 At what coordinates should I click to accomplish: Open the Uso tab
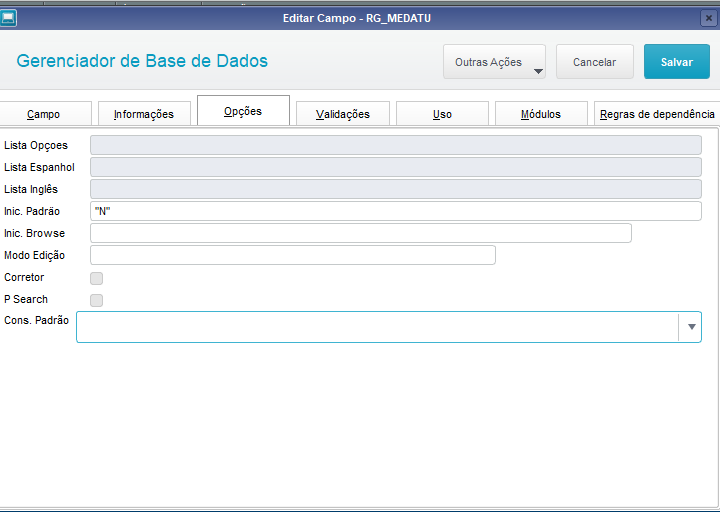pyautogui.click(x=442, y=114)
